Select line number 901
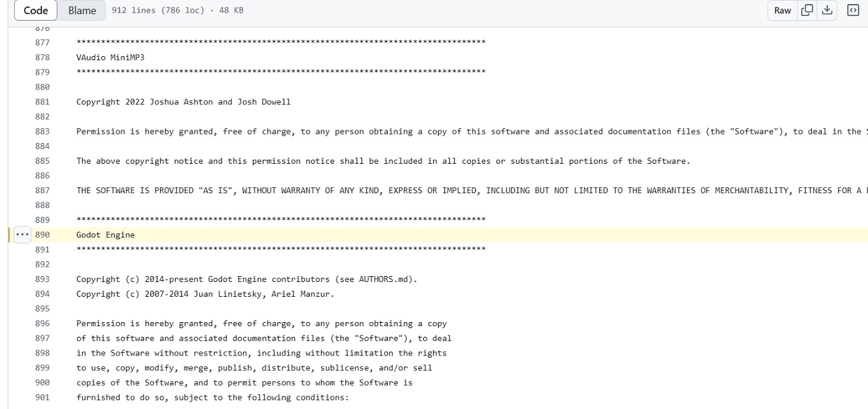Viewport: 868px width, 409px height. click(42, 398)
